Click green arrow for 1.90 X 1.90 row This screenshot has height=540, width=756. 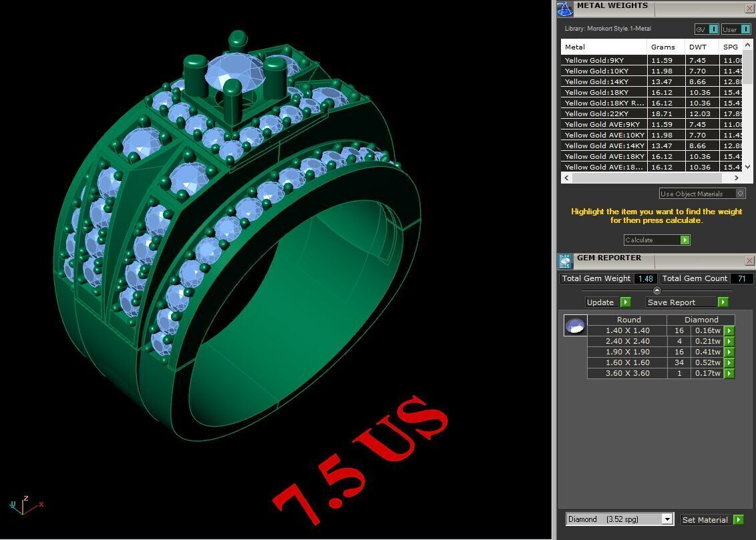(729, 352)
